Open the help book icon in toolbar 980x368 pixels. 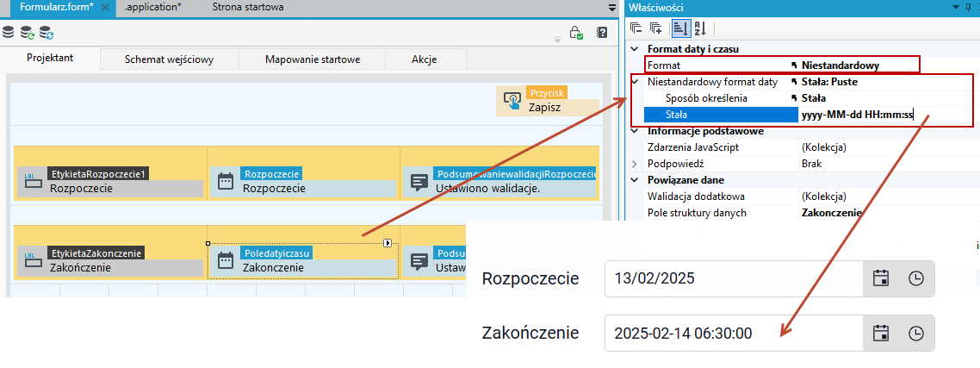tap(602, 33)
